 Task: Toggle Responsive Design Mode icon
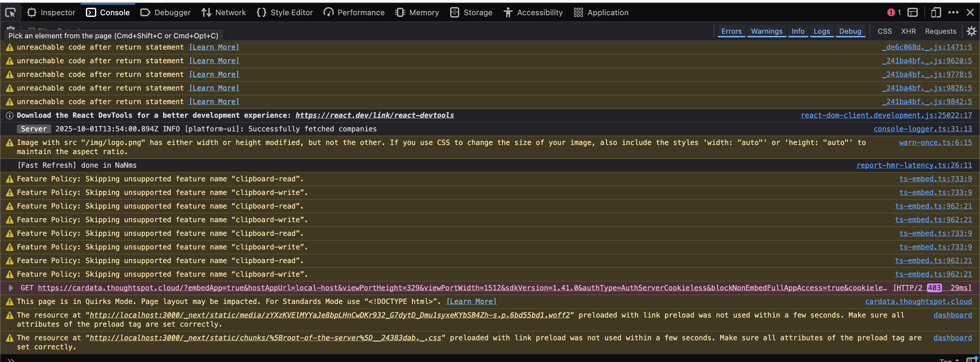click(x=936, y=13)
